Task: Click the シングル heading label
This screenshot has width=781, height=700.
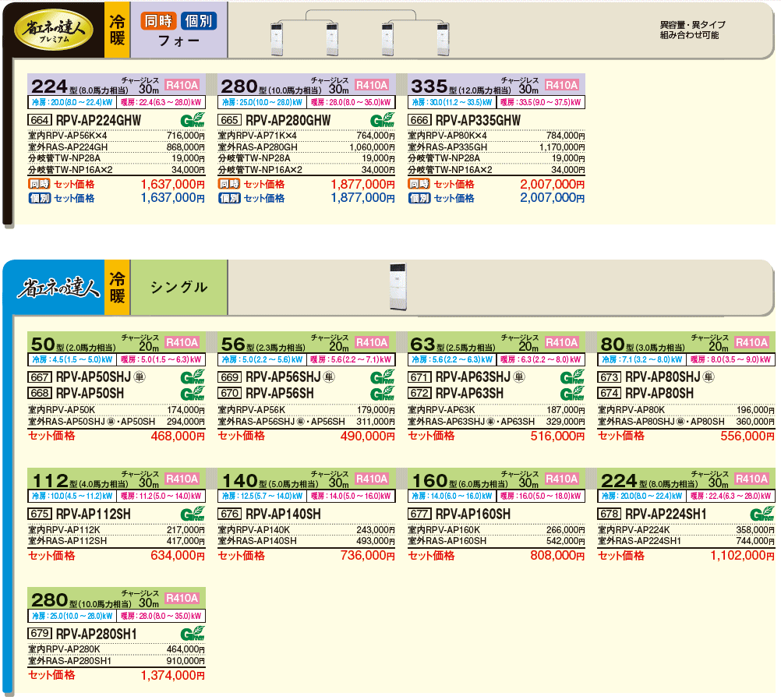Action: [178, 287]
